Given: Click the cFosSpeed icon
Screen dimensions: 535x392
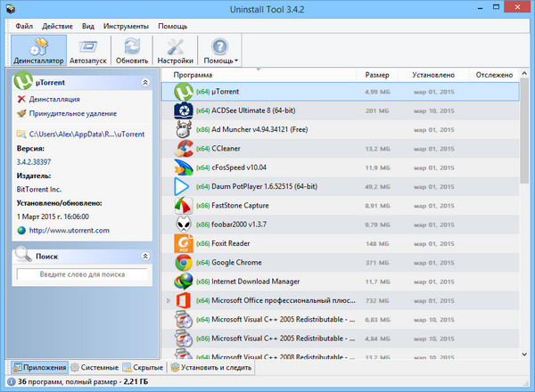Looking at the screenshot, I should click(x=184, y=167).
